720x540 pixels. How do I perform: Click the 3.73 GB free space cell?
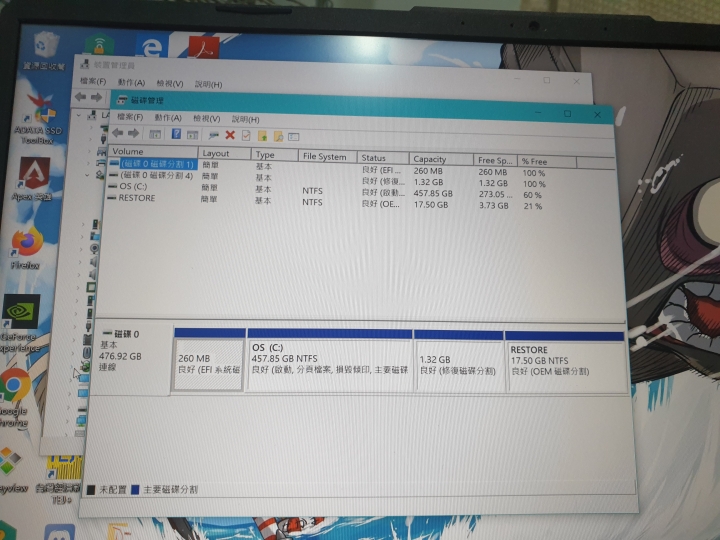(x=494, y=206)
